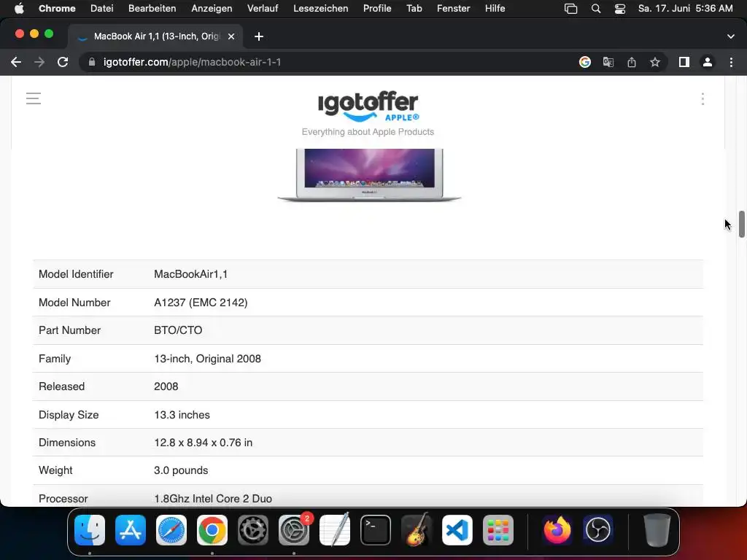This screenshot has height=560, width=747.
Task: Bookmark this tab with star icon
Action: (655, 62)
